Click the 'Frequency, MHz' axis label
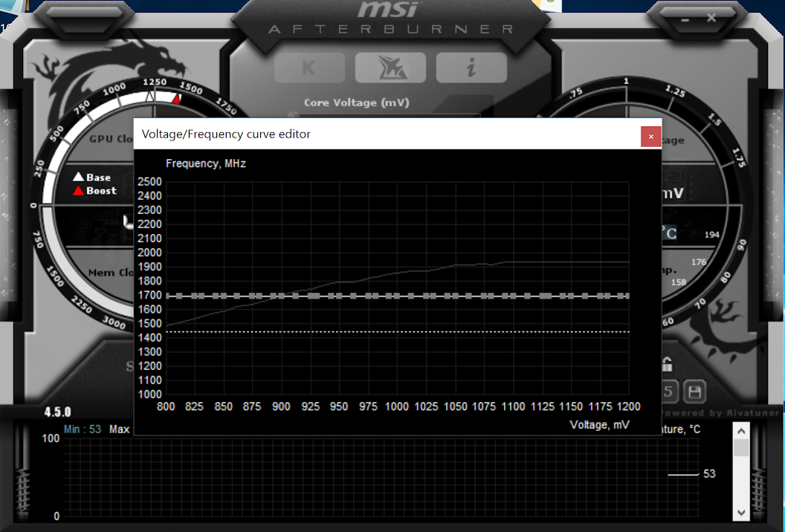The height and width of the screenshot is (532, 785). coord(206,163)
